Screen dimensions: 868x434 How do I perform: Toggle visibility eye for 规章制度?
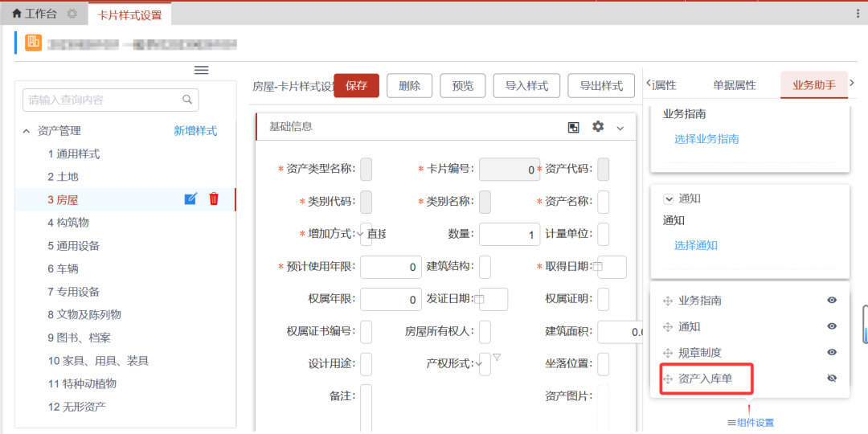click(x=832, y=352)
